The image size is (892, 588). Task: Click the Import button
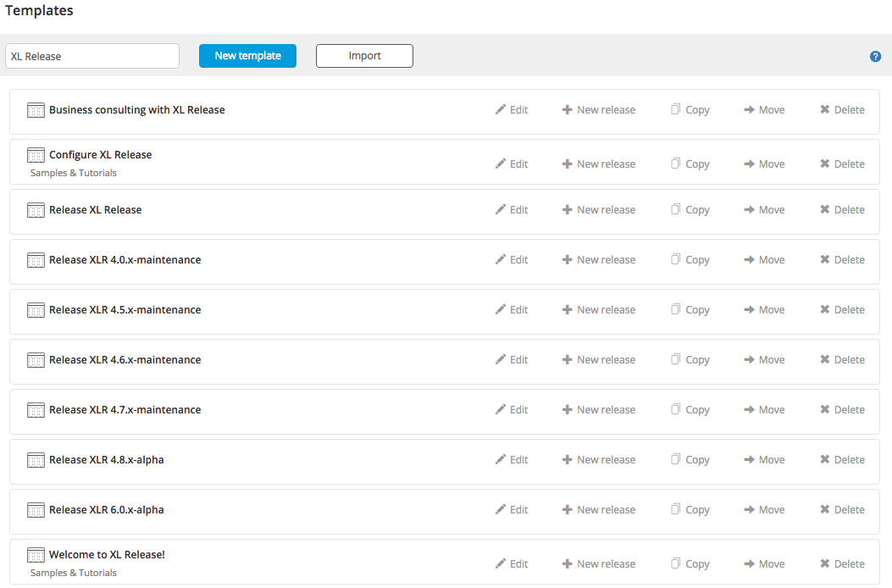click(x=364, y=56)
